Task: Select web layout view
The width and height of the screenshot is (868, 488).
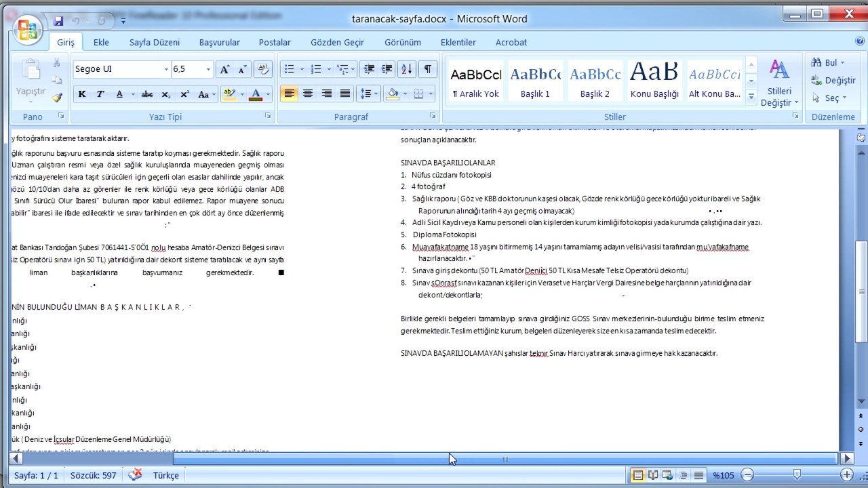Action: tap(668, 475)
